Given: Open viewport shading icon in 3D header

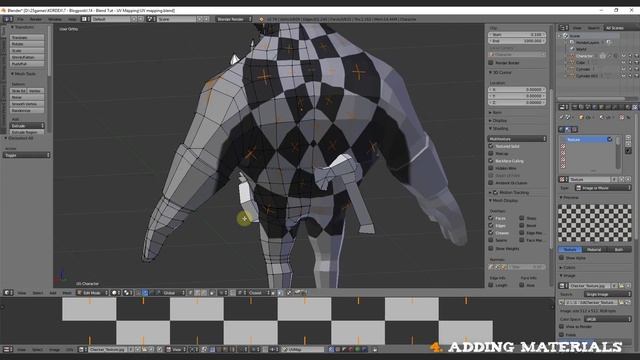Looking at the screenshot, I should pos(116,293).
